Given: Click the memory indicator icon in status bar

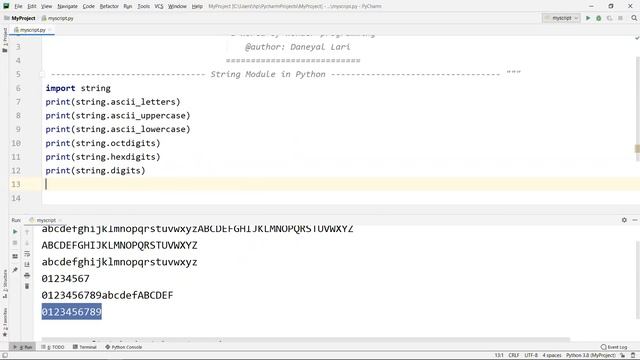Looking at the screenshot, I should 633,355.
